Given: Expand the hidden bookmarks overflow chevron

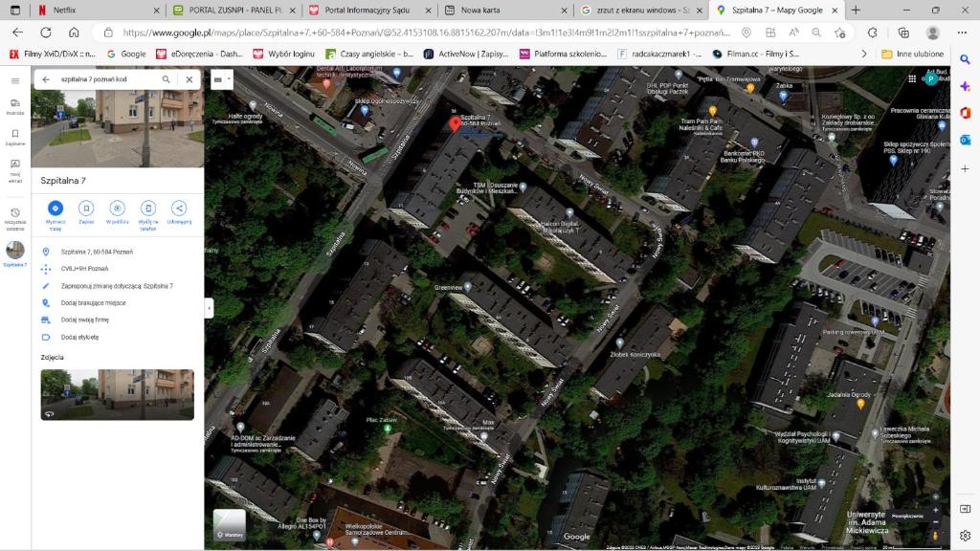Looking at the screenshot, I should [864, 54].
